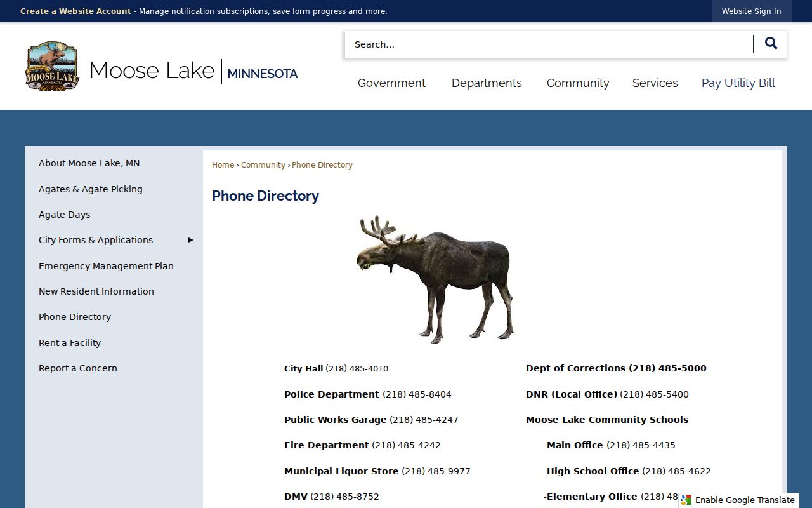Click Create a Website Account link
The height and width of the screenshot is (508, 812).
coord(75,11)
